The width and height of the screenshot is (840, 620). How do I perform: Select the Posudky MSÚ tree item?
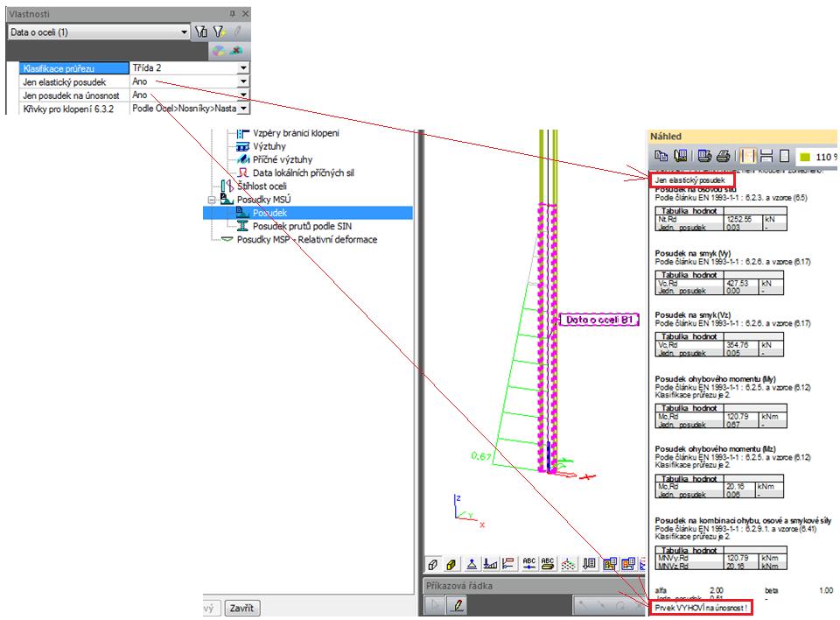pyautogui.click(x=263, y=200)
